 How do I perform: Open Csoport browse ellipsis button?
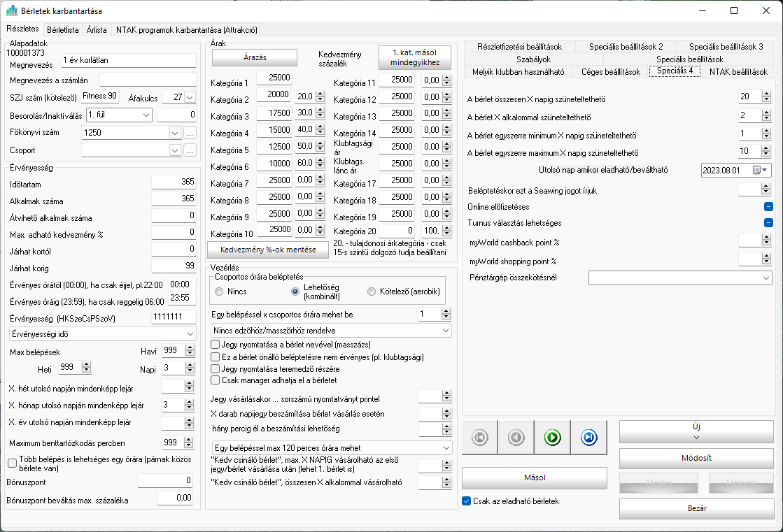190,150
